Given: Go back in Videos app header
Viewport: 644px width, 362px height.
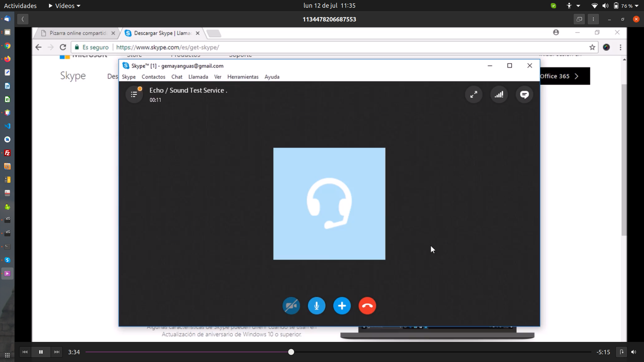Looking at the screenshot, I should coord(22,19).
